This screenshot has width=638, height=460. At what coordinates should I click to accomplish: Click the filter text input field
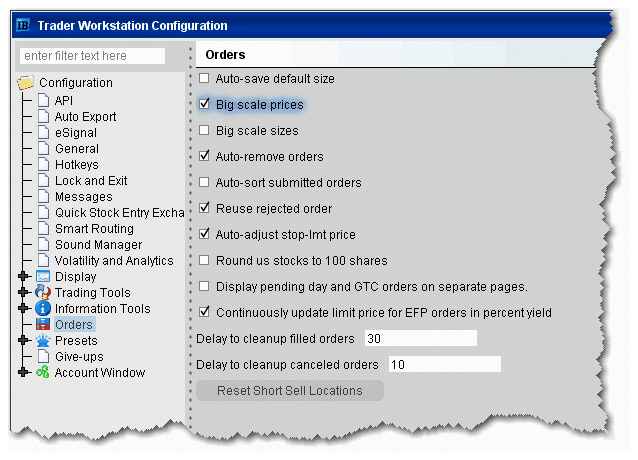pos(92,56)
